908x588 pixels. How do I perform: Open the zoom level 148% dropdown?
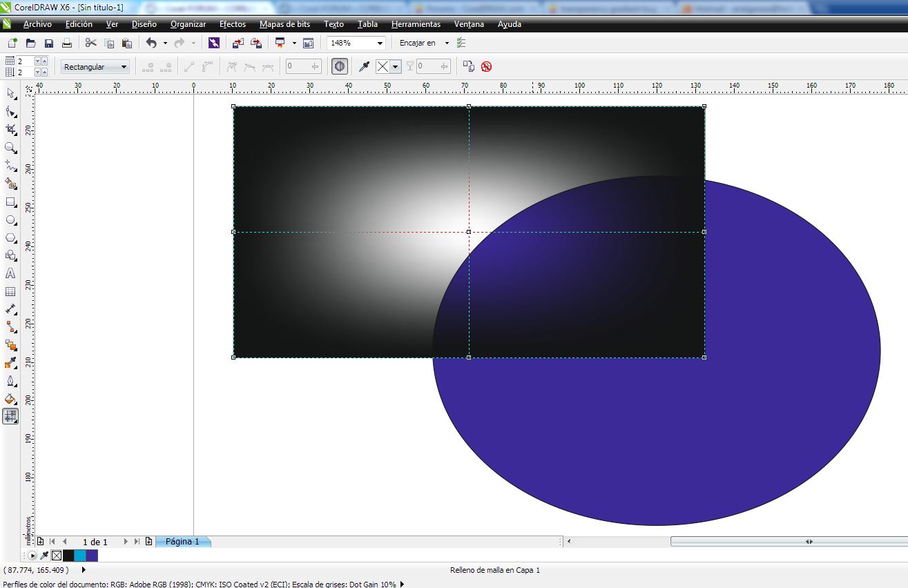pos(380,43)
